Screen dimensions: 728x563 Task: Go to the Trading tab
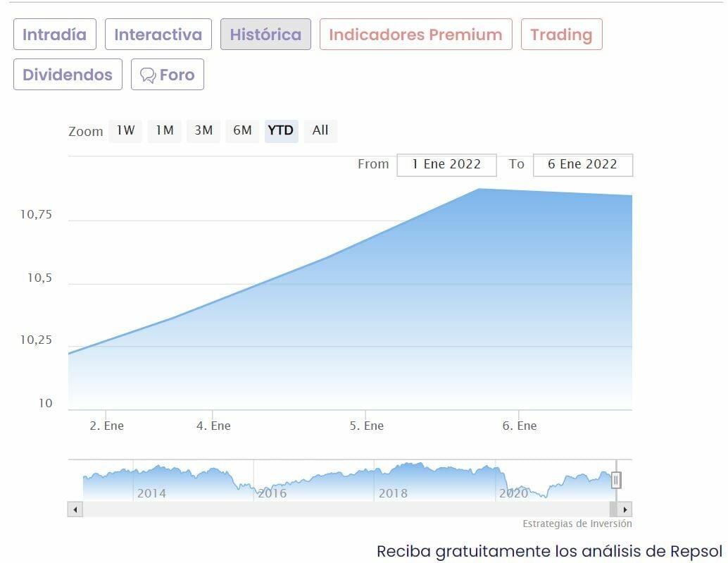click(x=561, y=35)
